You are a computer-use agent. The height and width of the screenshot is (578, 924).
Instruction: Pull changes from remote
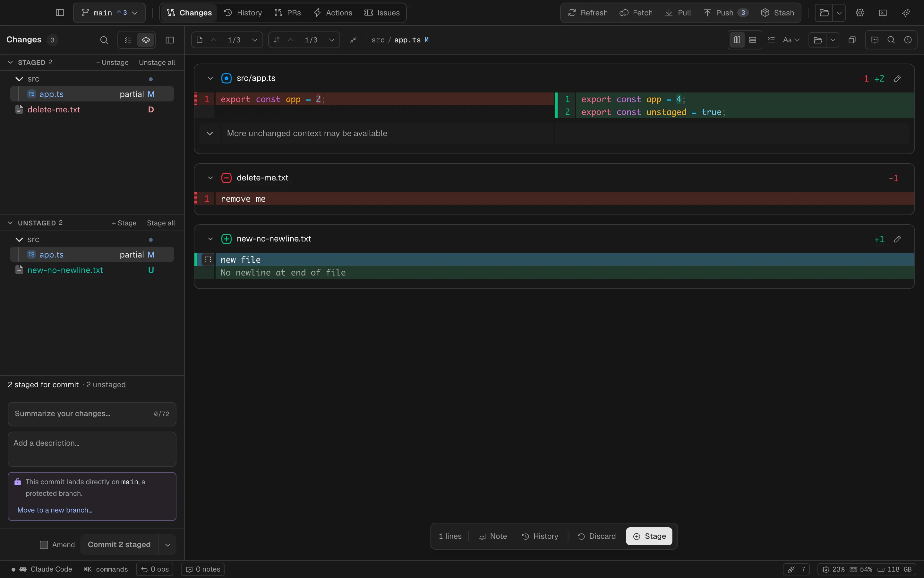click(679, 13)
